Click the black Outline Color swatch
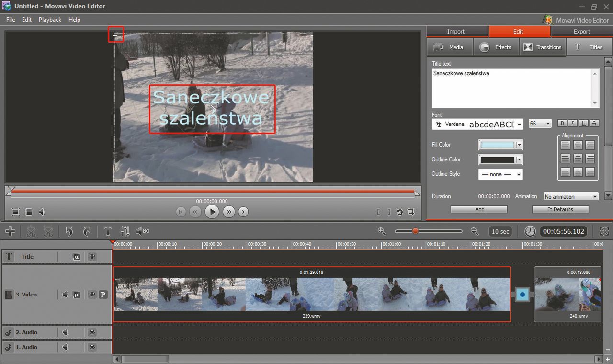The width and height of the screenshot is (613, 364). tap(498, 159)
